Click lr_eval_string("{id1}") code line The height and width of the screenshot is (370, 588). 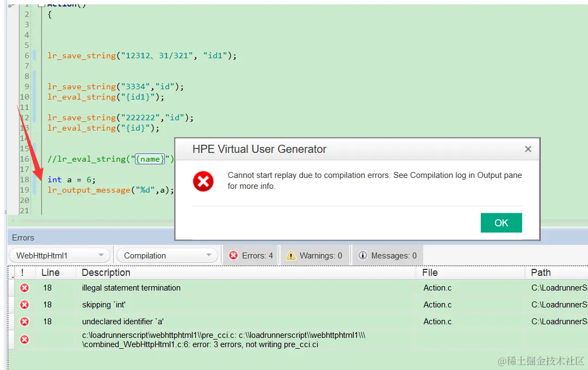(106, 97)
